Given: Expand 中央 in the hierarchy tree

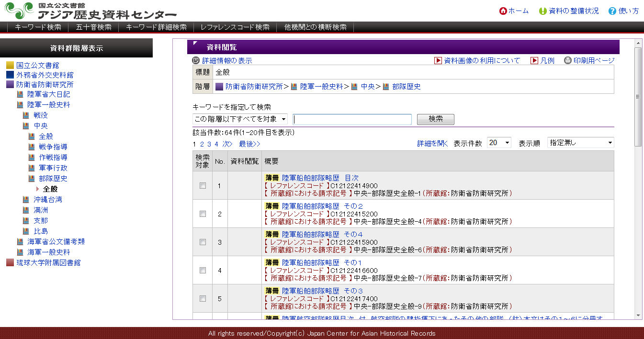Looking at the screenshot, I should coord(41,125).
